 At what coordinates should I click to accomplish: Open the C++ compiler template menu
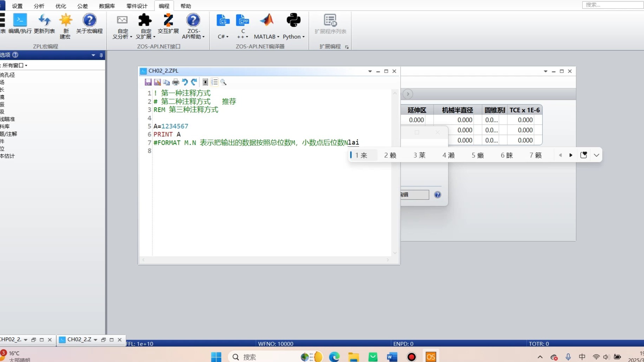(243, 26)
